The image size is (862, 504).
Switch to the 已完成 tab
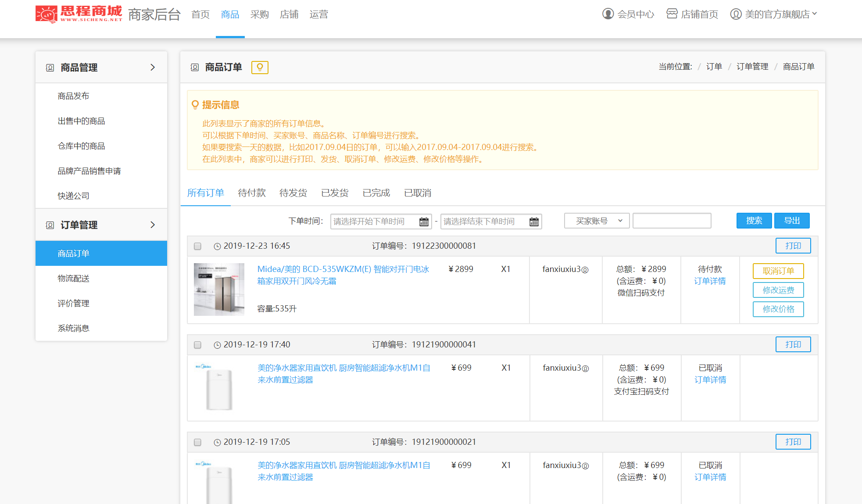[x=376, y=193]
